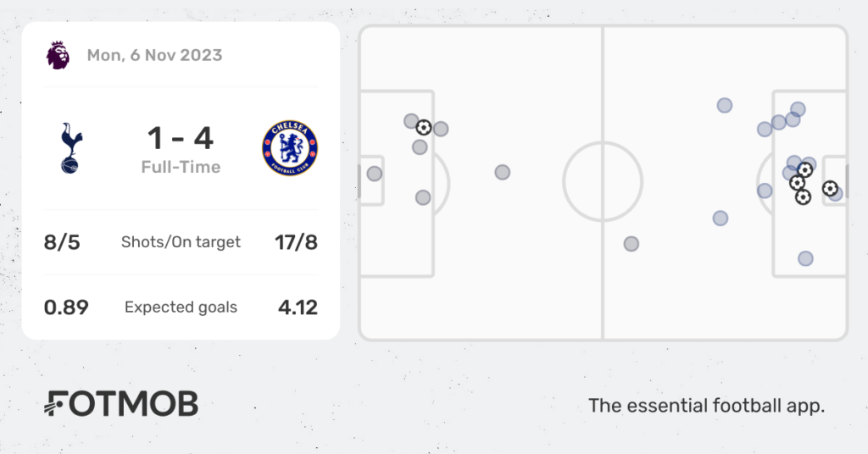Select the Expected goals stat row
Viewport: 868px width, 454px height.
(181, 307)
